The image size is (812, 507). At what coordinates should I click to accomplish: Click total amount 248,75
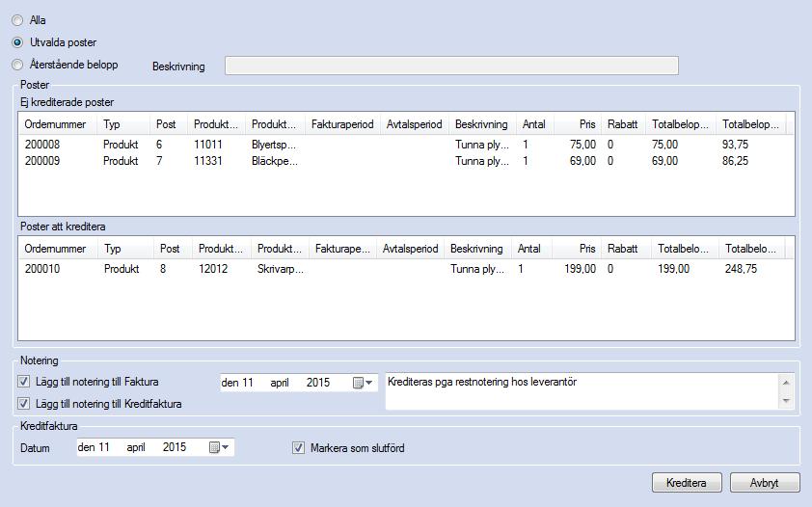click(741, 269)
